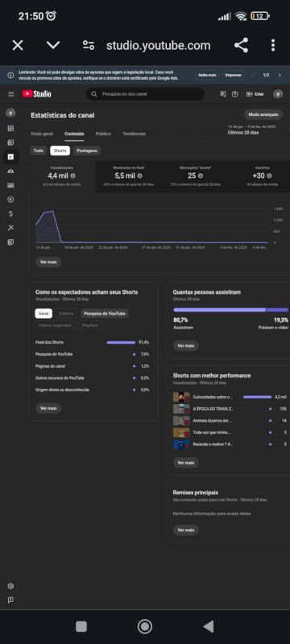Screen dimensions: 290x644
Task: Open Earn dollar icon in sidebar
Action: (x=10, y=213)
